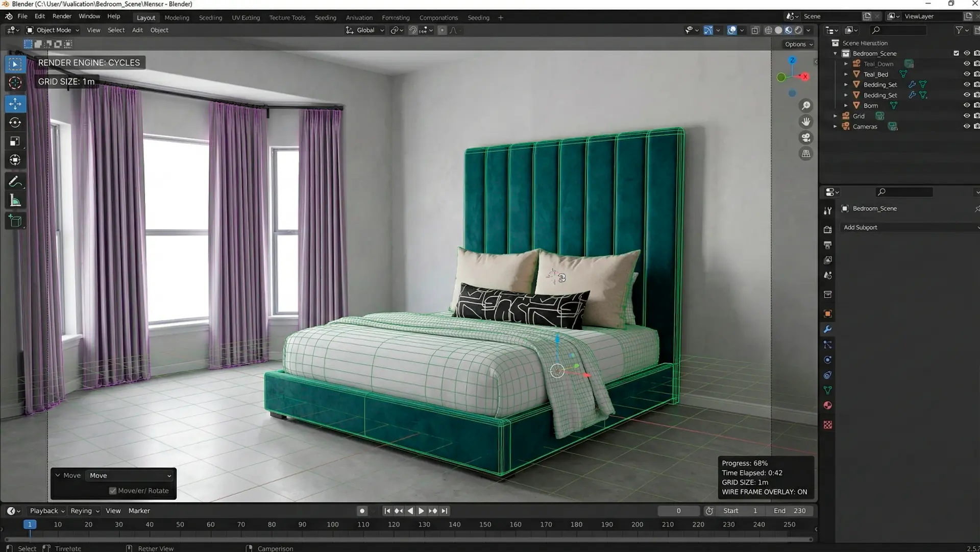The width and height of the screenshot is (980, 552).
Task: Toggle the Move/er/ Rotate checkbox
Action: (113, 491)
